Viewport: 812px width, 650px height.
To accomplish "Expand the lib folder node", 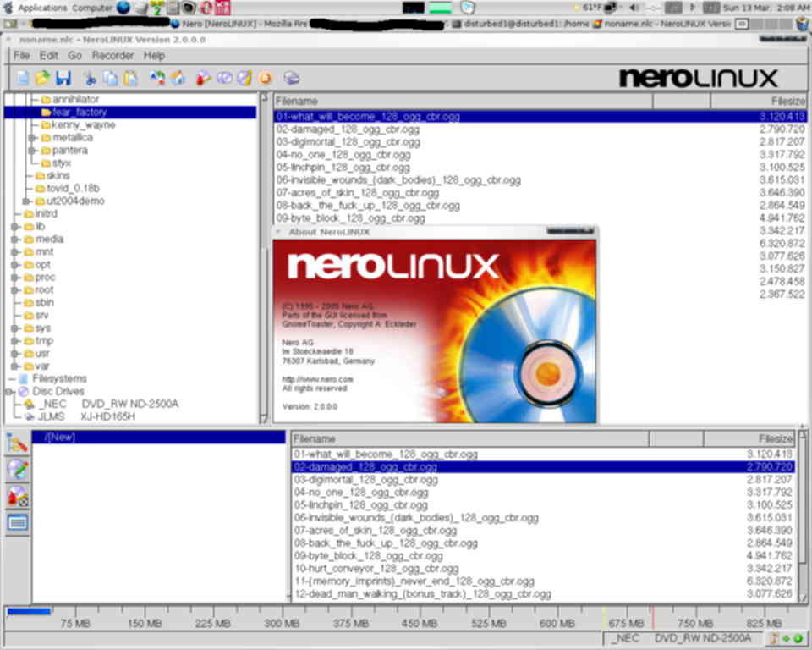I will (15, 227).
